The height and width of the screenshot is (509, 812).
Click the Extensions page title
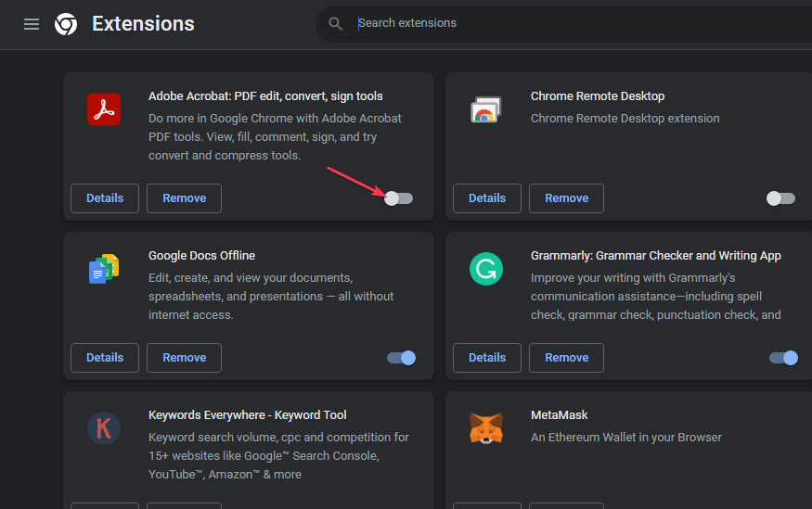pyautogui.click(x=143, y=24)
